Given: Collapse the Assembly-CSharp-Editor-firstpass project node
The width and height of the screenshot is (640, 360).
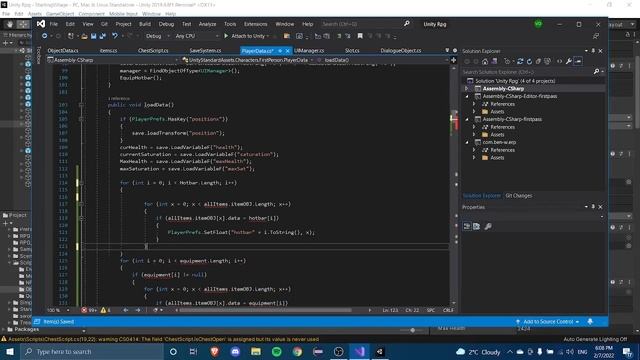Looking at the screenshot, I should (467, 96).
